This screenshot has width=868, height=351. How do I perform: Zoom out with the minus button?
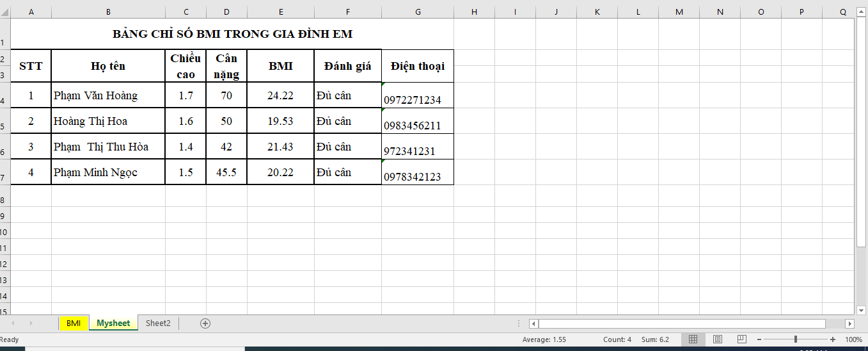tap(759, 339)
